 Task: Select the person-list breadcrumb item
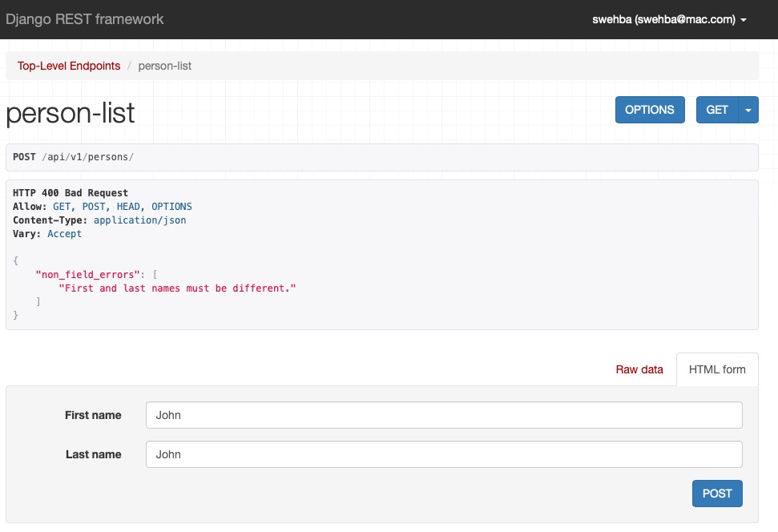tap(164, 66)
